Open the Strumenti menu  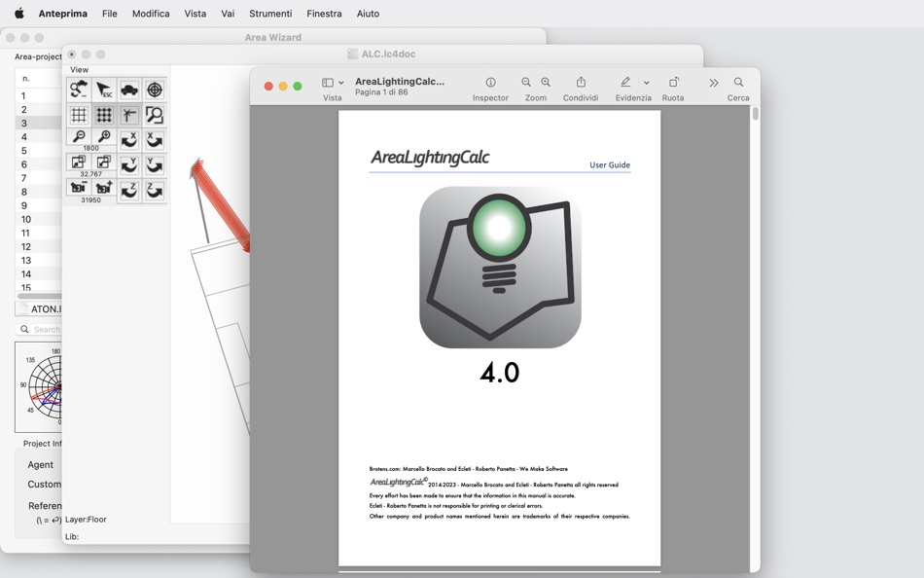270,13
